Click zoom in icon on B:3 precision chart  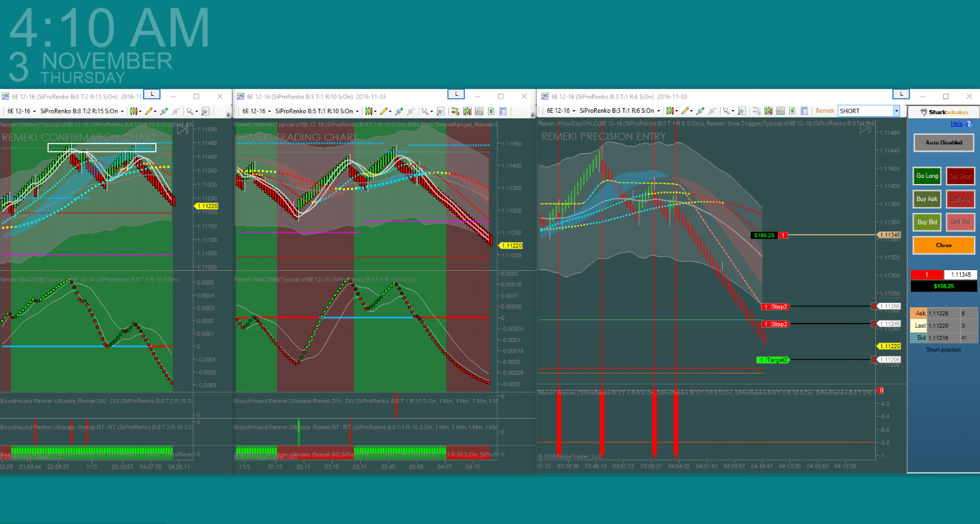tap(700, 111)
